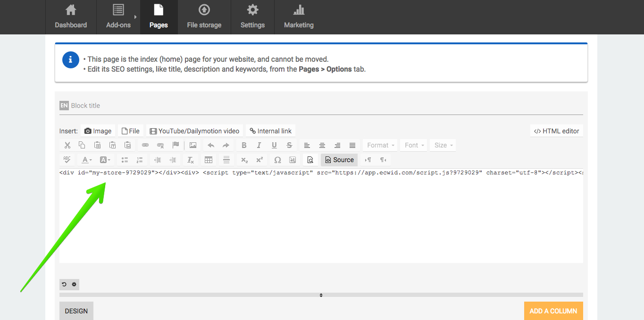Open the Format dropdown

pos(381,145)
